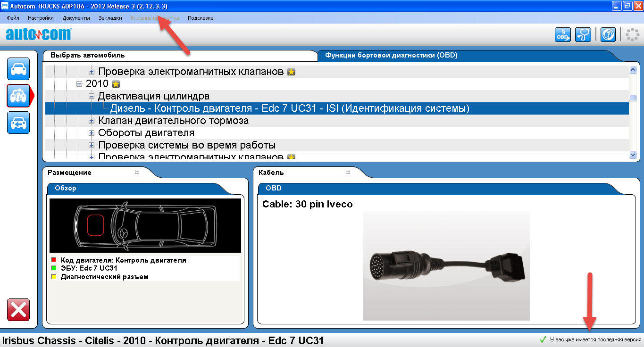Open the Документы menu

click(x=76, y=18)
